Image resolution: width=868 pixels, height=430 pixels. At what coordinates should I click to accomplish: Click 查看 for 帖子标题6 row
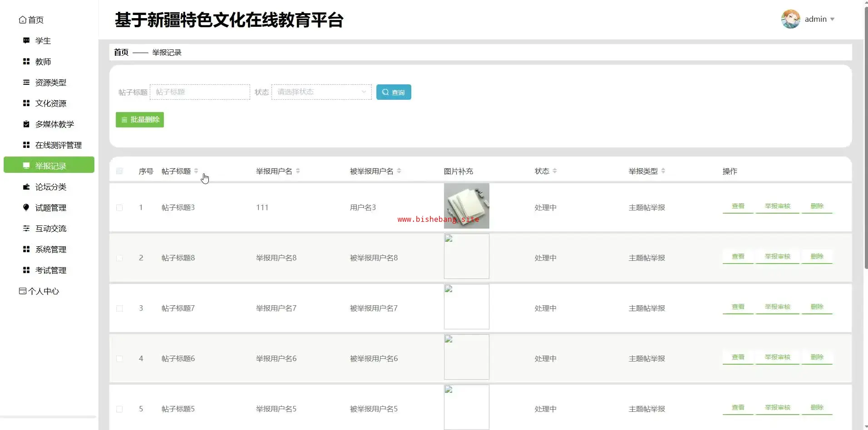[x=738, y=357]
